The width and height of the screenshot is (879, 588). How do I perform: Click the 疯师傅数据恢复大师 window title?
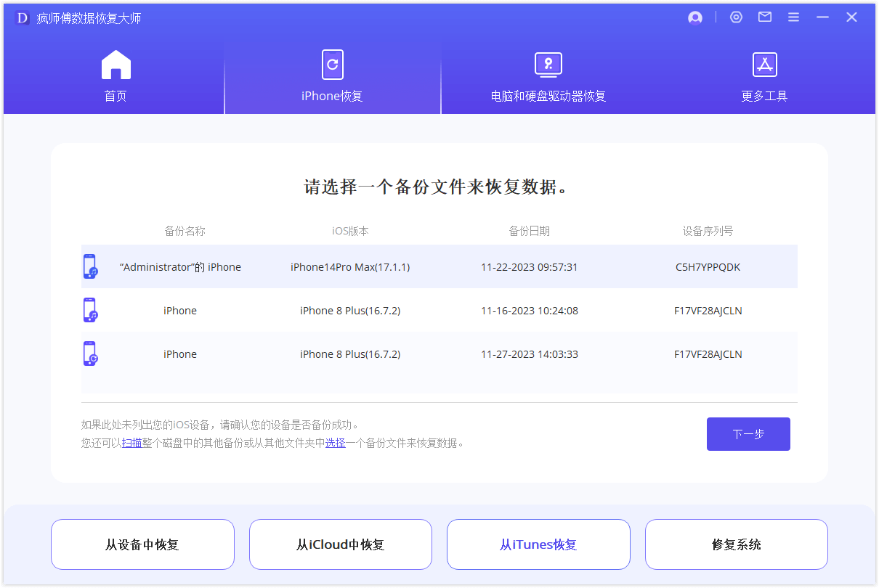[89, 18]
